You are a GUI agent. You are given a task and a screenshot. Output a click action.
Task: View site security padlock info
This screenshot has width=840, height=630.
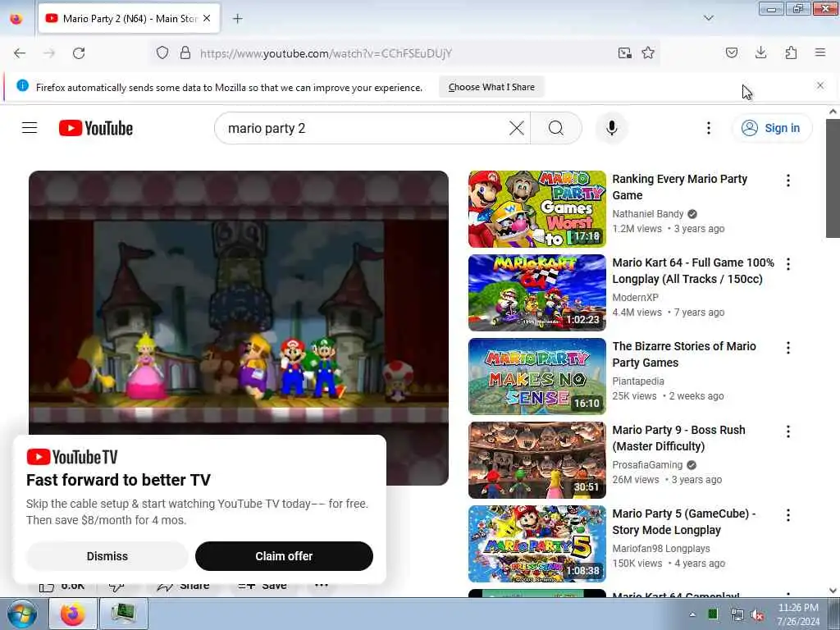tap(185, 52)
